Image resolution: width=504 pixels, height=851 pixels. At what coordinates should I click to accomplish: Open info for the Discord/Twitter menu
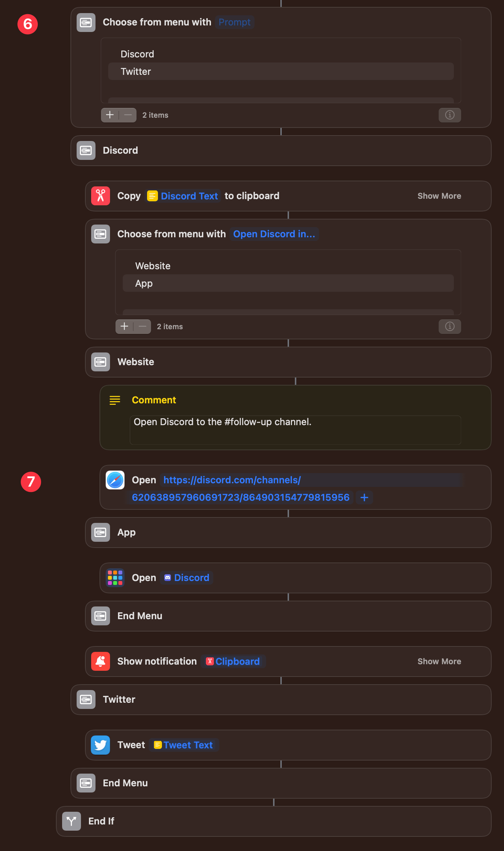[x=450, y=115]
